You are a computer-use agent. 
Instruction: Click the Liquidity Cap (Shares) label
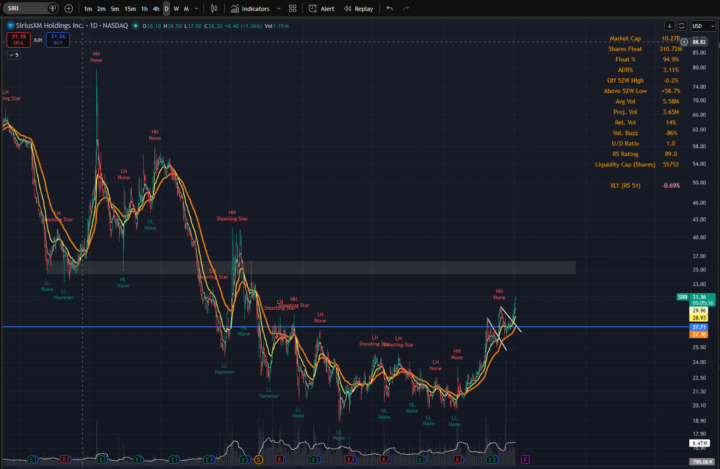pyautogui.click(x=625, y=164)
